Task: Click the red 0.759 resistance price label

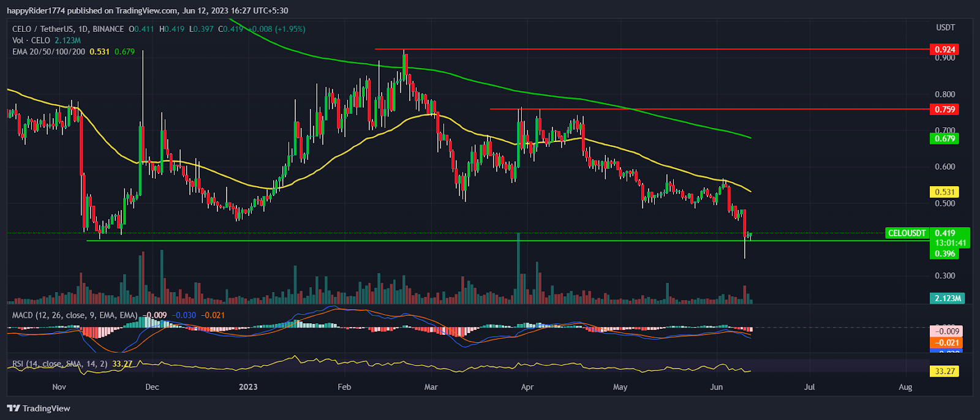Action: [944, 110]
